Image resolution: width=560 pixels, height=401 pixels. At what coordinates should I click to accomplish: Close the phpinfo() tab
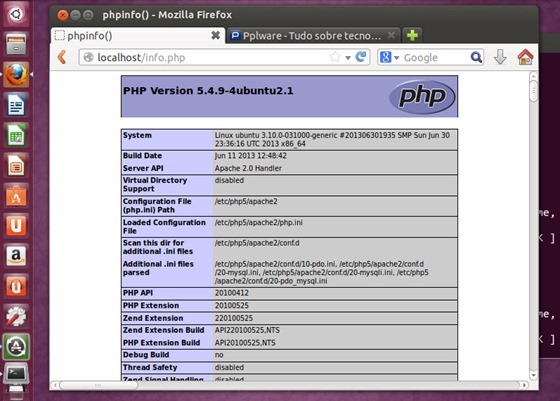[x=215, y=35]
